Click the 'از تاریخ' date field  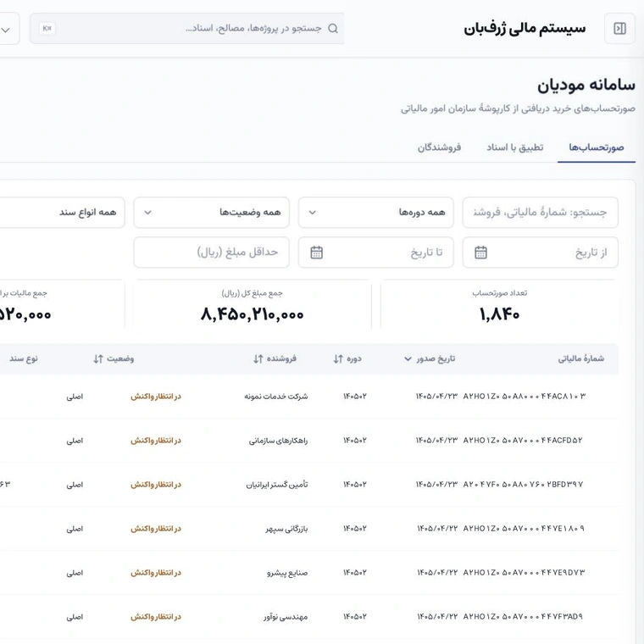click(540, 253)
